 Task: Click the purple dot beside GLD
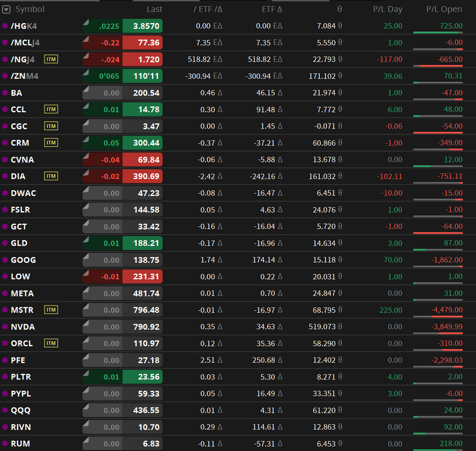point(5,243)
